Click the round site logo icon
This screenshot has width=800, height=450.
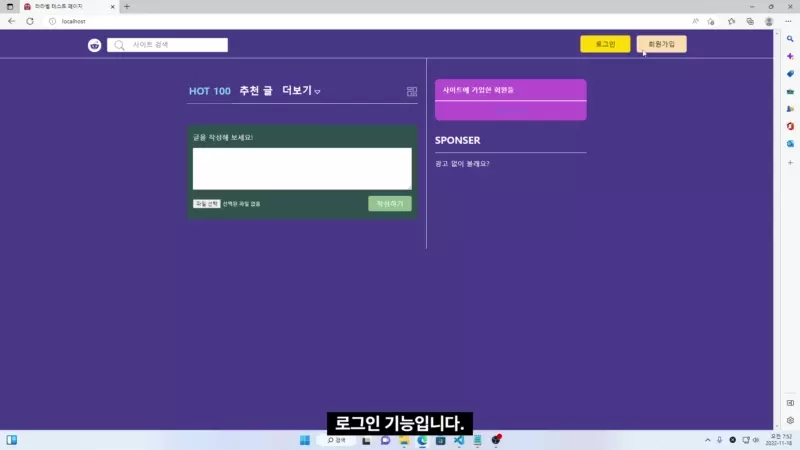(x=94, y=45)
